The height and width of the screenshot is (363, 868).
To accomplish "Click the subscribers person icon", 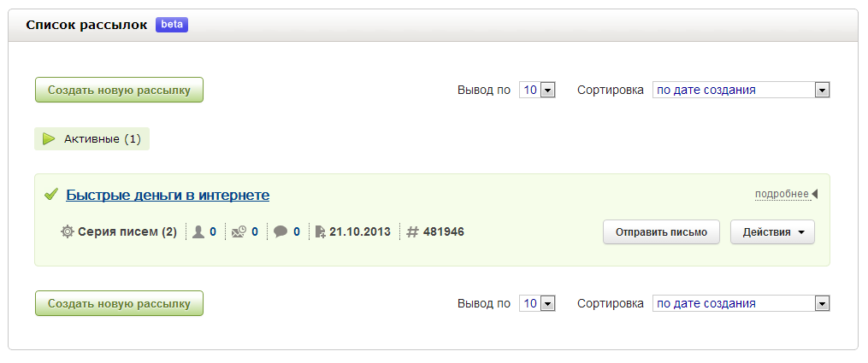I will click(198, 231).
